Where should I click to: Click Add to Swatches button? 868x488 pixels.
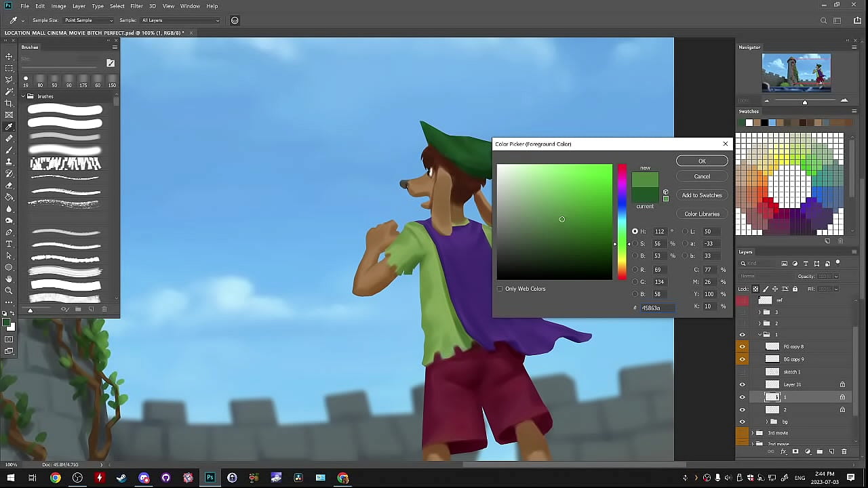point(702,195)
